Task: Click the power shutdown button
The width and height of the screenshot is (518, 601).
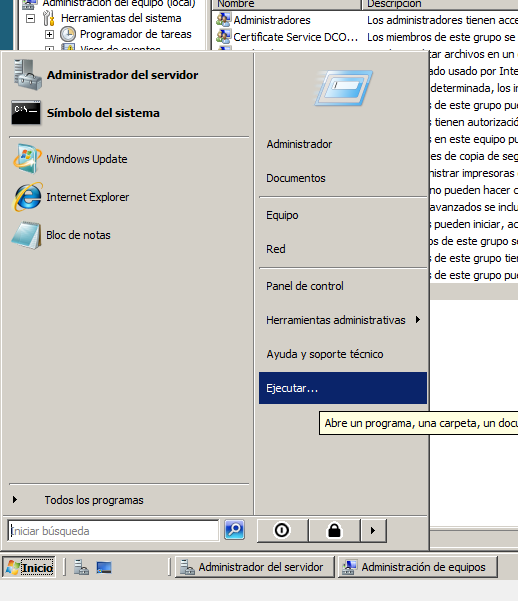Action: pos(282,530)
